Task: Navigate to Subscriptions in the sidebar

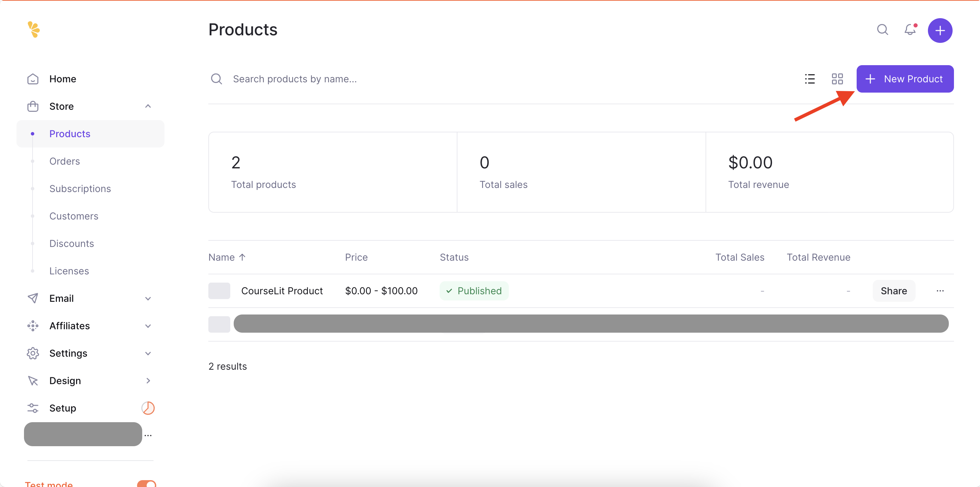Action: 80,189
